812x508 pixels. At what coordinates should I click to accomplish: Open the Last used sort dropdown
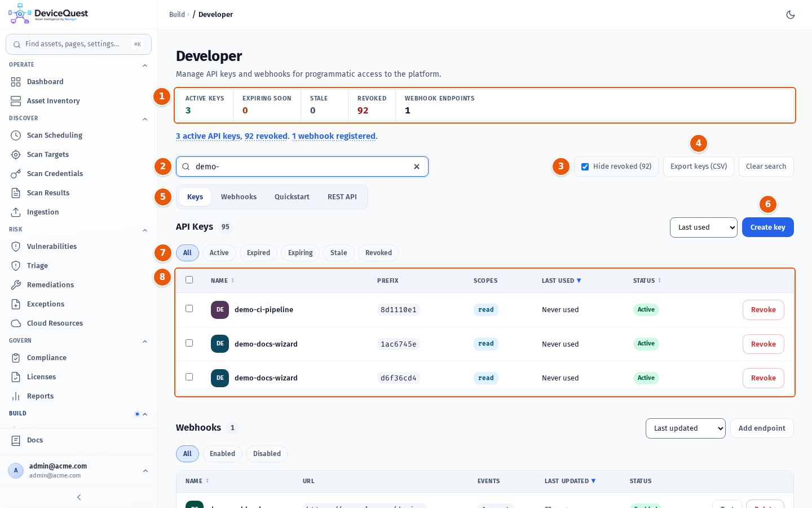pyautogui.click(x=704, y=227)
